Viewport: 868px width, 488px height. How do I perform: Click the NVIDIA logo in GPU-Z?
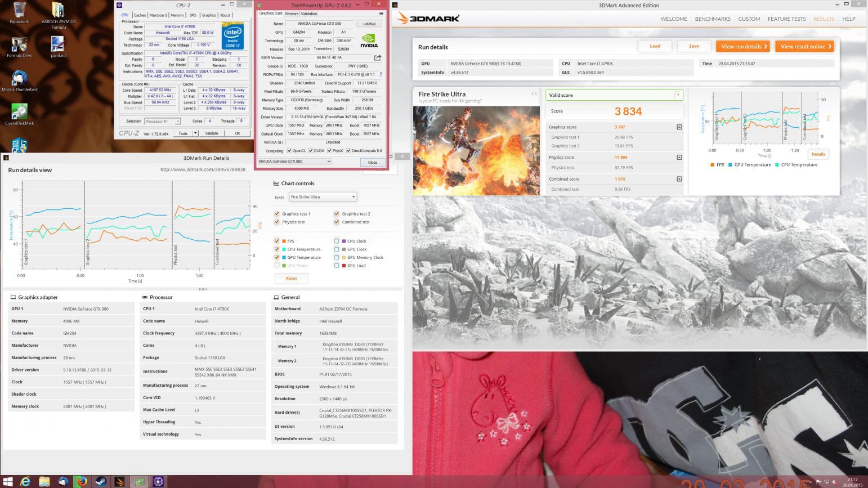369,41
